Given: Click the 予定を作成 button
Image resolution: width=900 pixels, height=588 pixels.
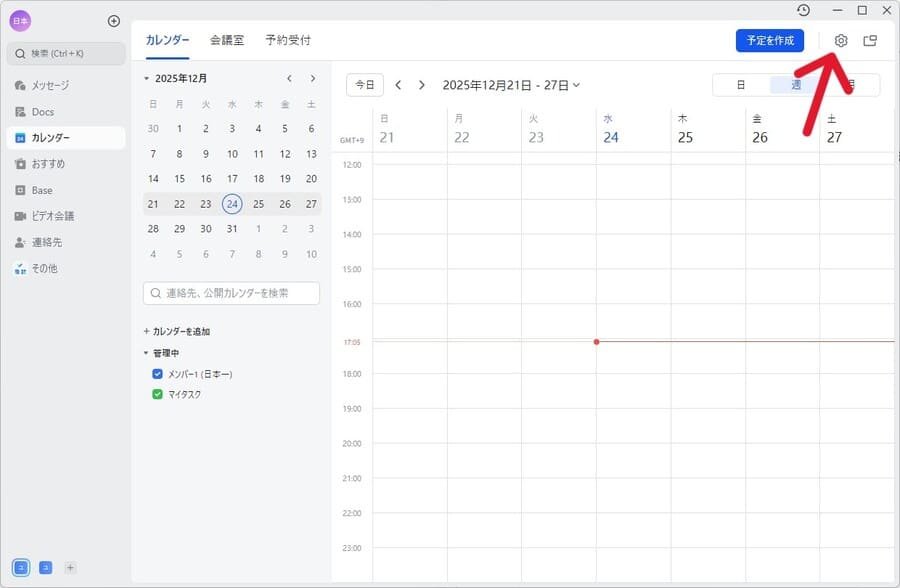Looking at the screenshot, I should point(769,41).
